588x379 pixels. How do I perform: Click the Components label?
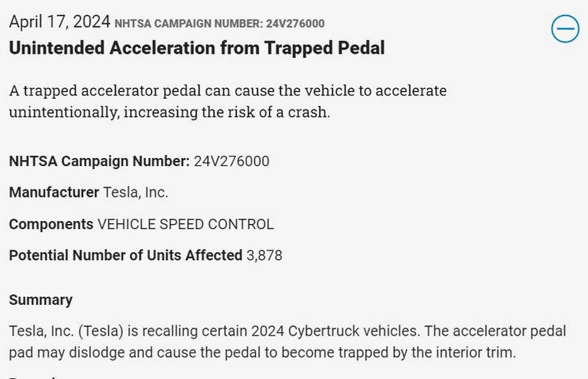pyautogui.click(x=51, y=224)
